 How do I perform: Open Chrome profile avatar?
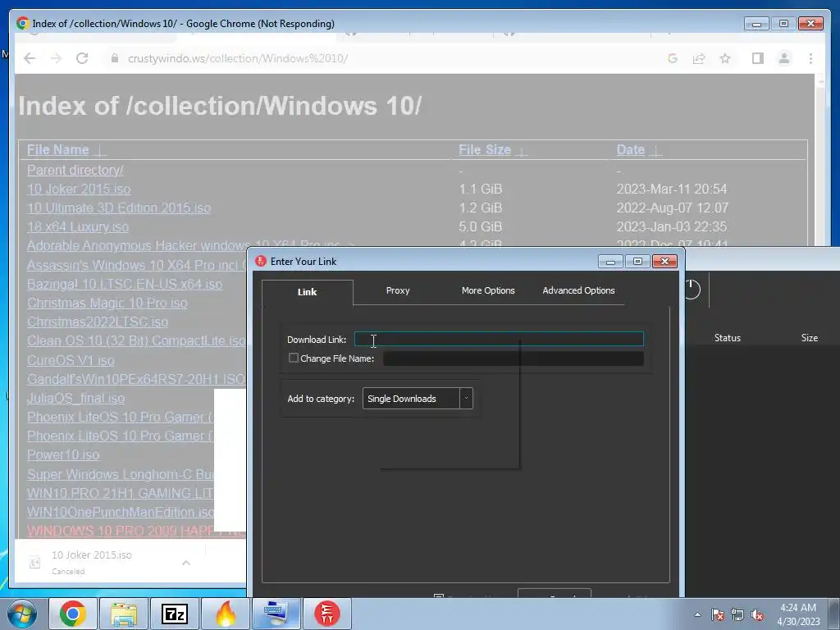[x=783, y=58]
